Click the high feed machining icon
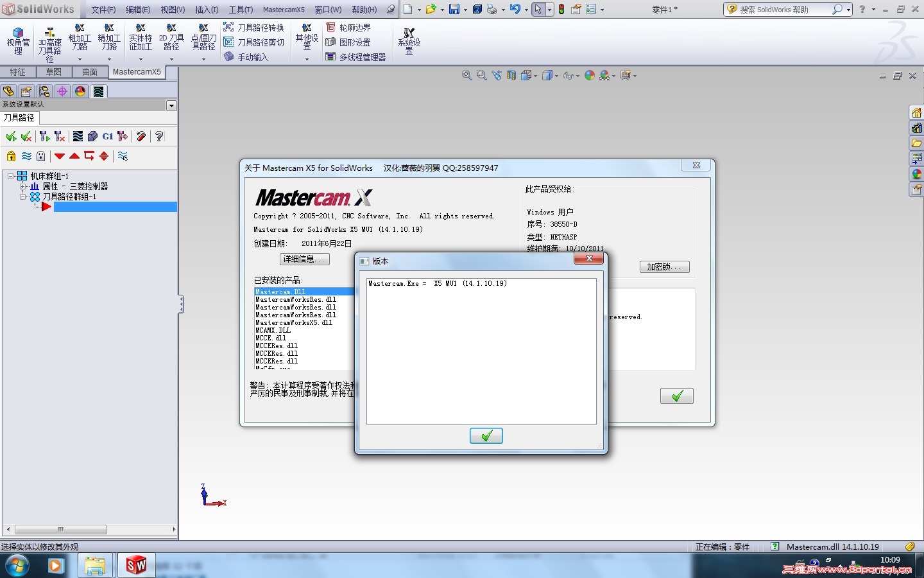The height and width of the screenshot is (578, 924). (x=123, y=136)
